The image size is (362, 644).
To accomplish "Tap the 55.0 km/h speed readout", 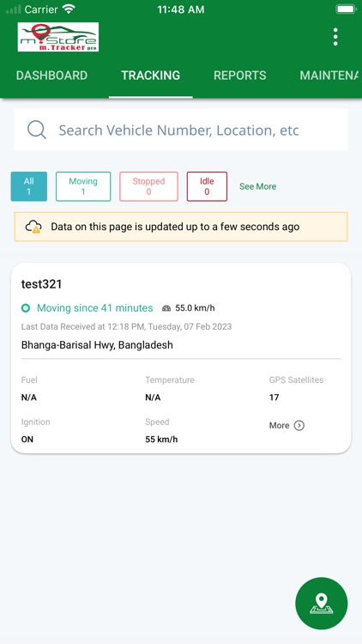I will (x=195, y=308).
